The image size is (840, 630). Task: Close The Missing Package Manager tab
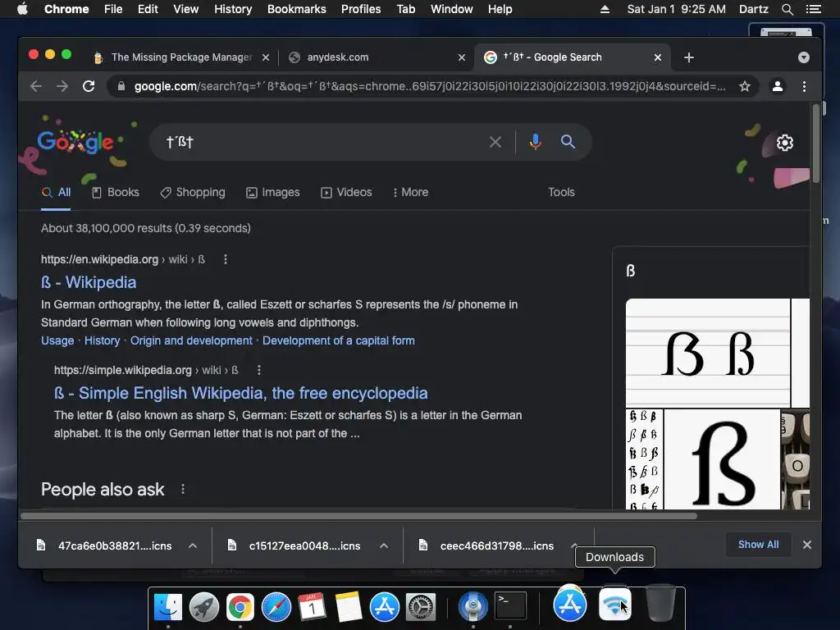click(265, 57)
